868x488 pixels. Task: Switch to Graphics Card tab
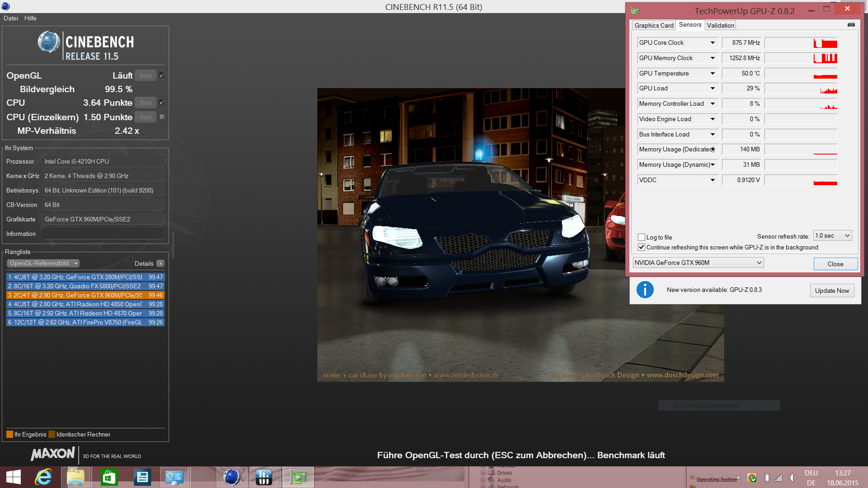click(654, 25)
